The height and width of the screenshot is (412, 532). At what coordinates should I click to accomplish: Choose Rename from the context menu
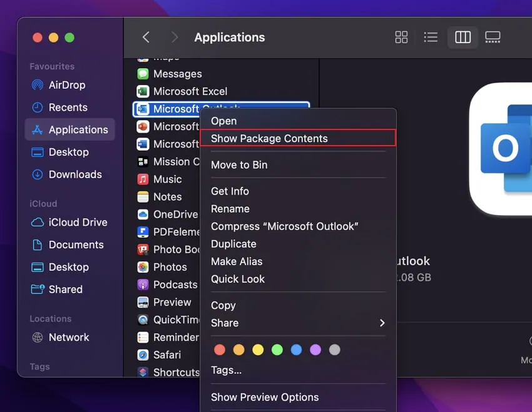pos(298,209)
